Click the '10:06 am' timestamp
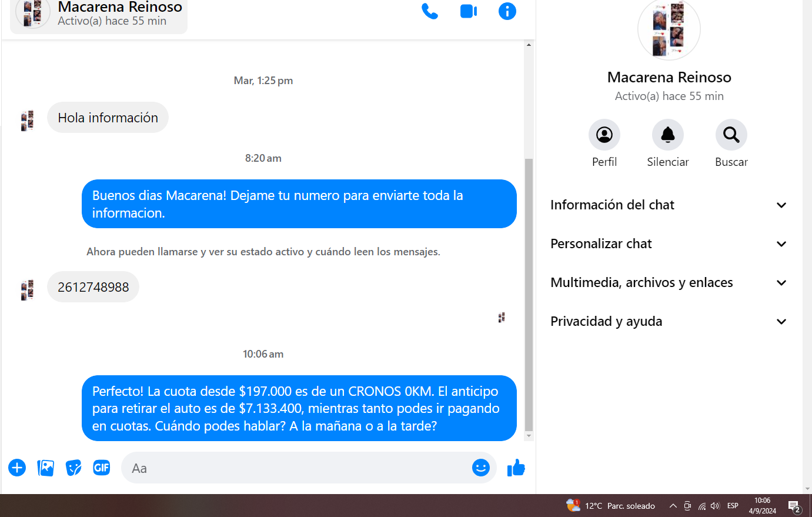Image resolution: width=812 pixels, height=517 pixels. point(263,354)
